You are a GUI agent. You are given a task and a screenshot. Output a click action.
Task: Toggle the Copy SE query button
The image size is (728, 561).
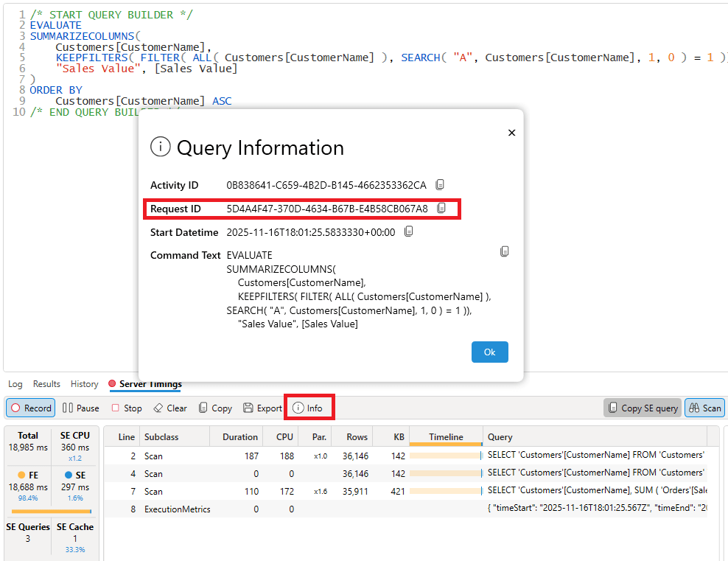coord(642,408)
